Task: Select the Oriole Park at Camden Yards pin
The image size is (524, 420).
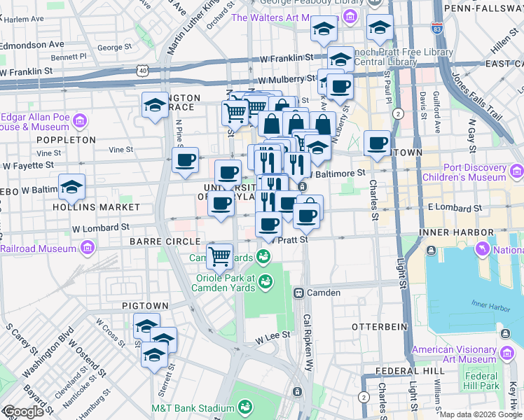Action: [x=266, y=282]
